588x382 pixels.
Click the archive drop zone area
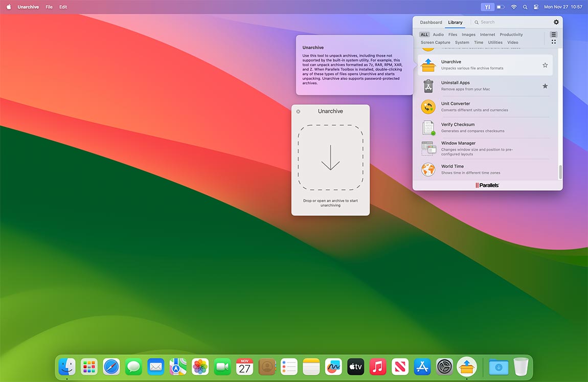[330, 158]
